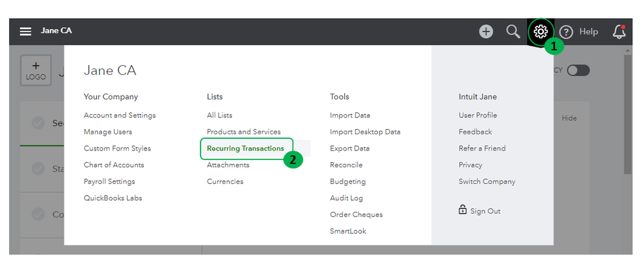The image size is (644, 277).
Task: Click the Hide link
Action: tap(569, 118)
